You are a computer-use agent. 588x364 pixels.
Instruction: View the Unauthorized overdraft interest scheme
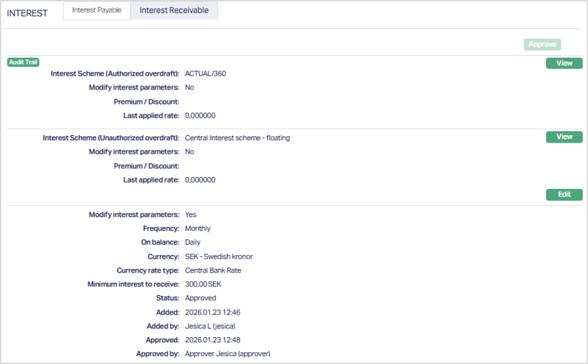tap(564, 137)
